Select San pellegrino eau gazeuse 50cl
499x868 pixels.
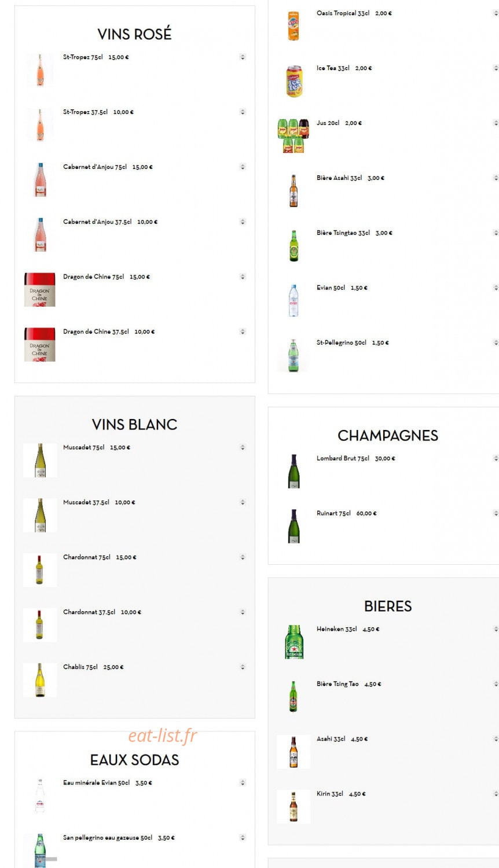coord(119,837)
